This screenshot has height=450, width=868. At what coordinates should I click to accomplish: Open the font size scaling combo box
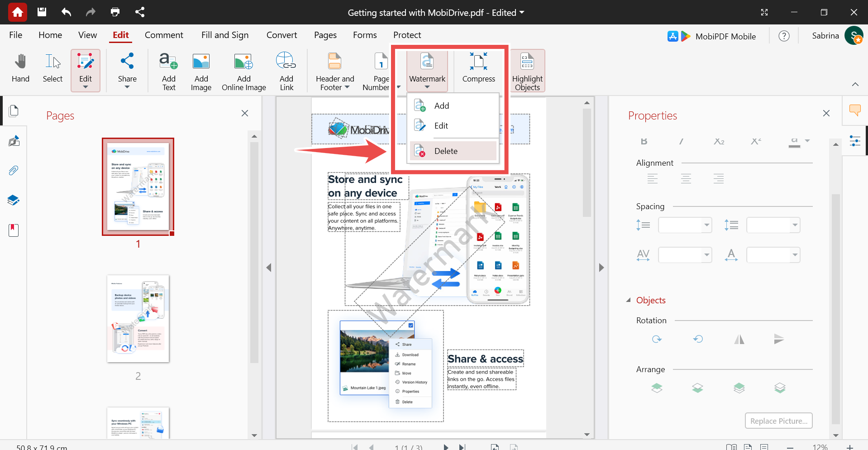tap(773, 255)
